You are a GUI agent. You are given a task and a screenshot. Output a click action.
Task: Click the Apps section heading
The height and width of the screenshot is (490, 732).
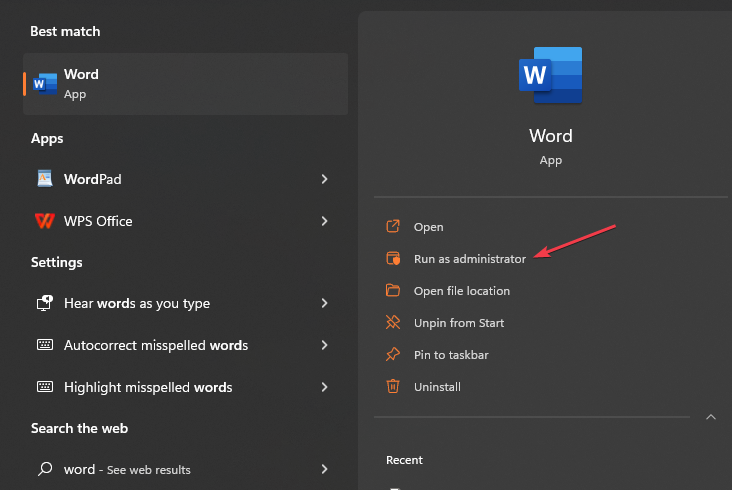pos(47,139)
